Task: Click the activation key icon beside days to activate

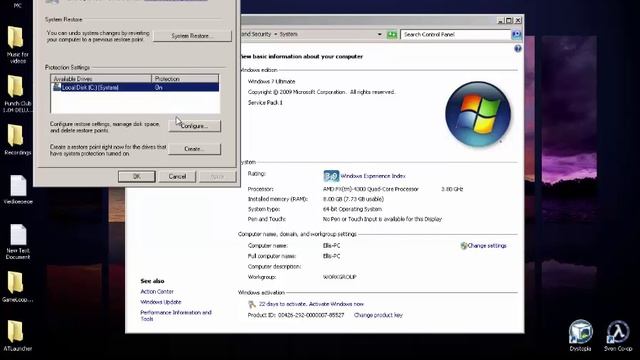Action: point(252,304)
